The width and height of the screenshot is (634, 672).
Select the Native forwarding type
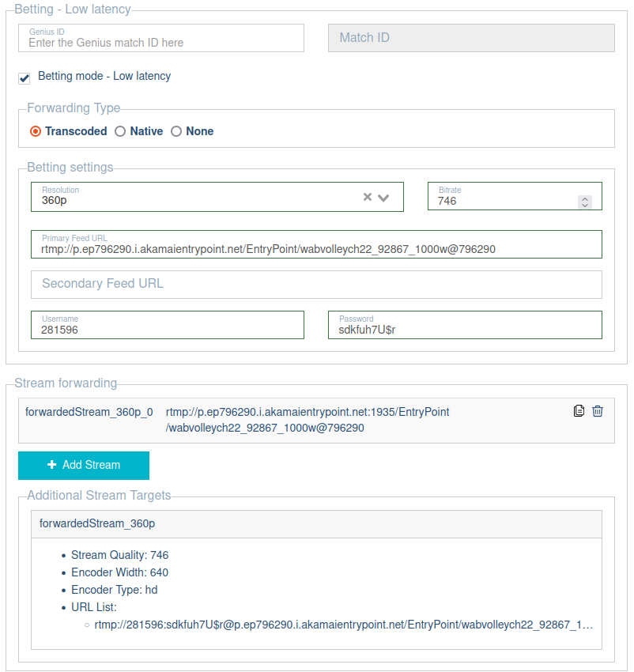point(120,132)
